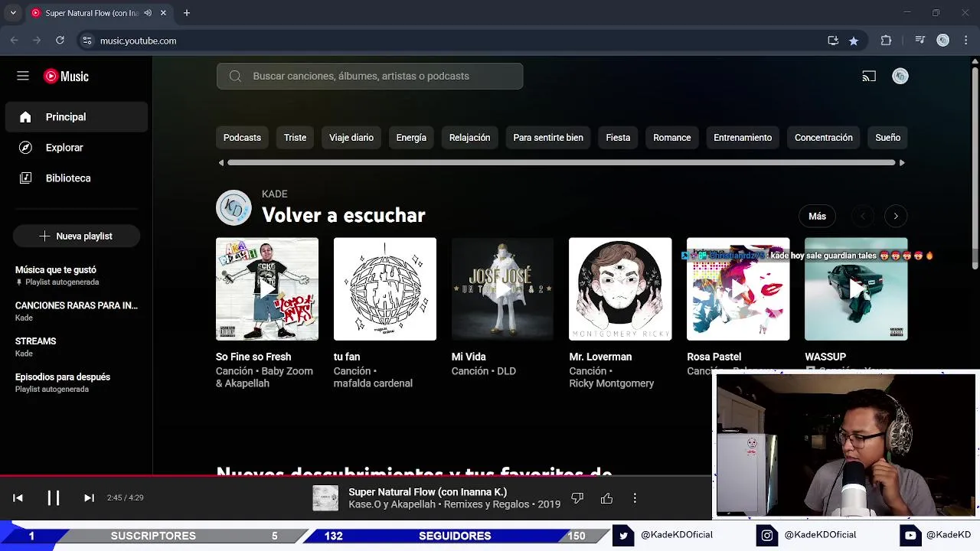Viewport: 980px width, 551px height.
Task: Select the Viaje diario chip
Action: [x=351, y=138]
